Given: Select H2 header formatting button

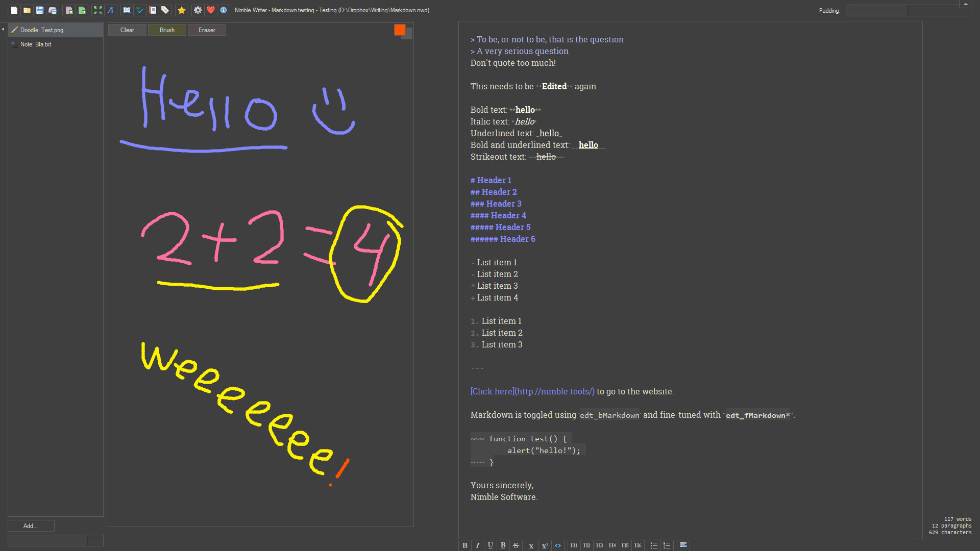Looking at the screenshot, I should tap(586, 545).
